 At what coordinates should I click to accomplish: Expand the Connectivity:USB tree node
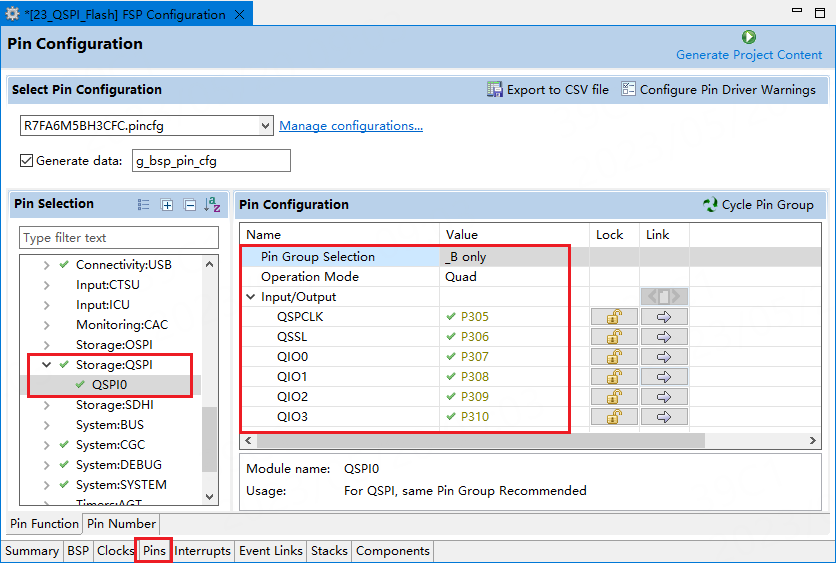[46, 265]
